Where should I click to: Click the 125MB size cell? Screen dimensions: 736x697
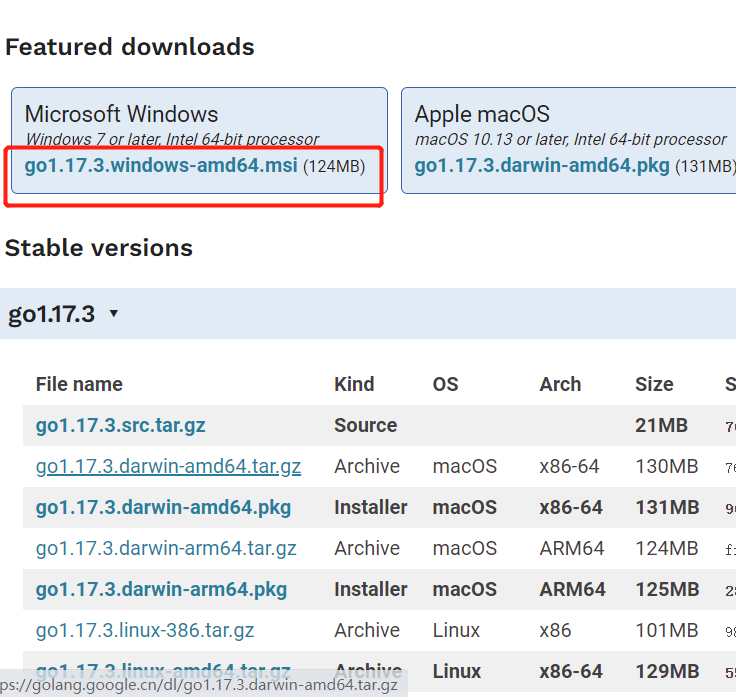[667, 590]
